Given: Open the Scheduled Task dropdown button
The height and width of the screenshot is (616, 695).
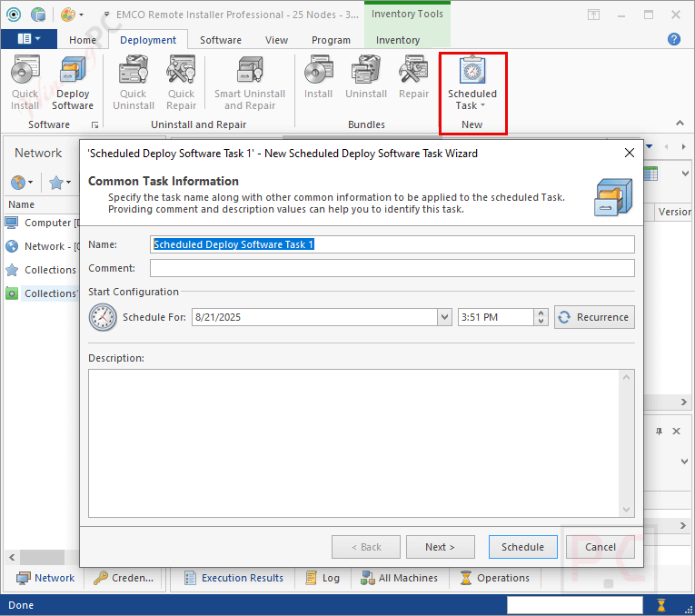Looking at the screenshot, I should click(472, 83).
